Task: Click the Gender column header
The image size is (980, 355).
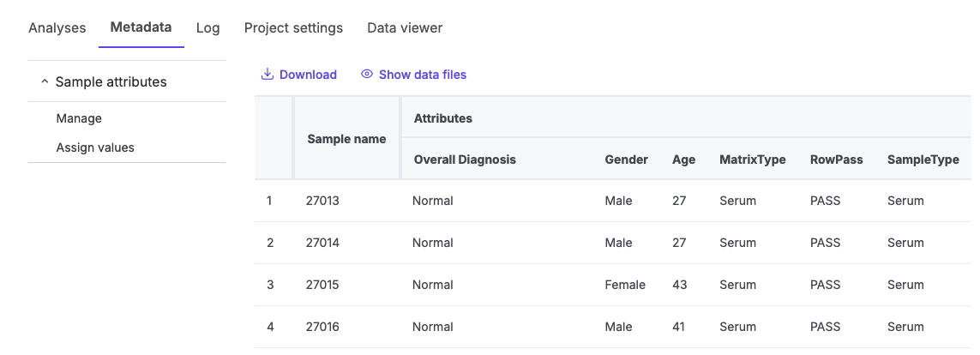Action: point(626,159)
